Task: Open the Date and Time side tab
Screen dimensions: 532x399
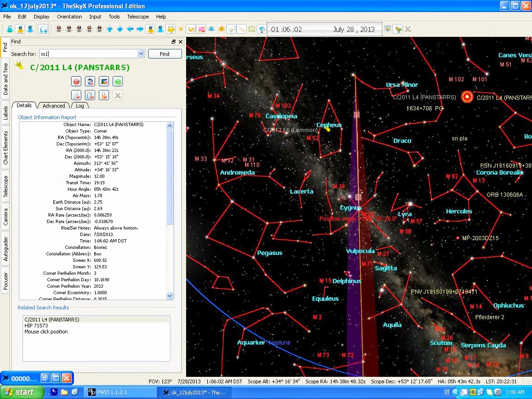Action: click(x=6, y=79)
